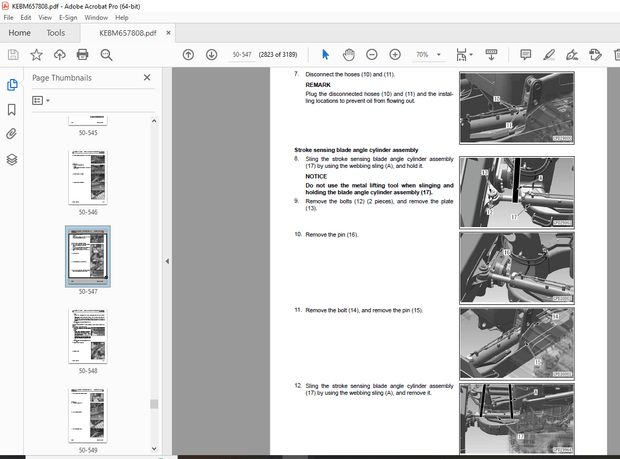Open the E-Sign menu
Screen dimensions: 620x459
point(68,17)
